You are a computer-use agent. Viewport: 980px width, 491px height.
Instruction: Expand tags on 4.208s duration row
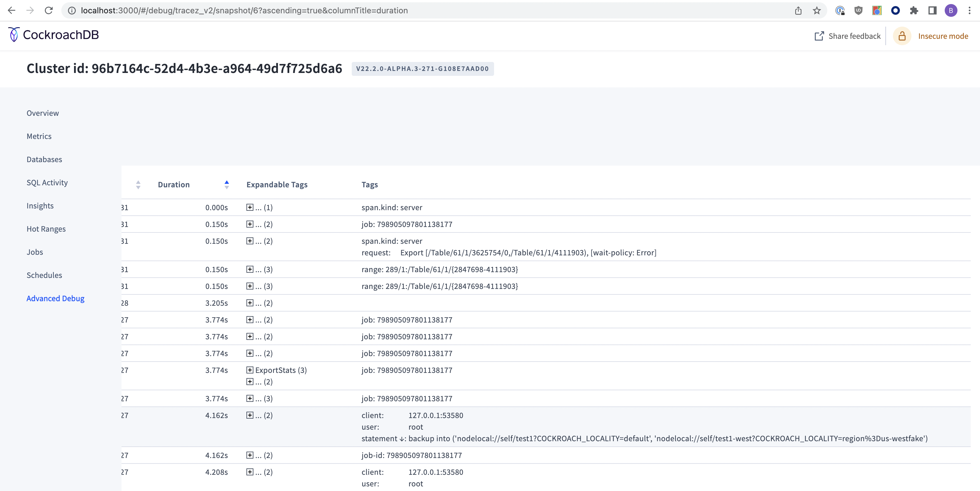pos(250,472)
